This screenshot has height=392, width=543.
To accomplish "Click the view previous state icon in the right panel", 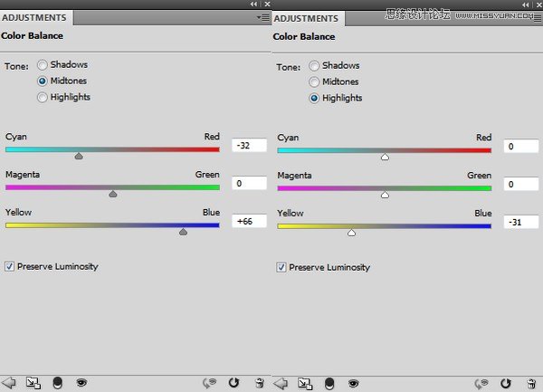I will 483,383.
